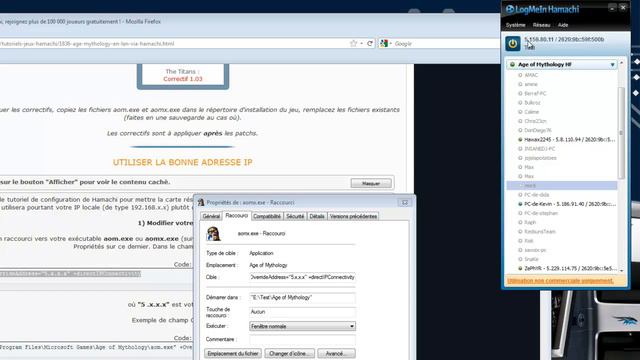Open the Exécuter Fenêtre normale dropdown
Image resolution: width=640 pixels, height=360 pixels.
click(x=302, y=326)
